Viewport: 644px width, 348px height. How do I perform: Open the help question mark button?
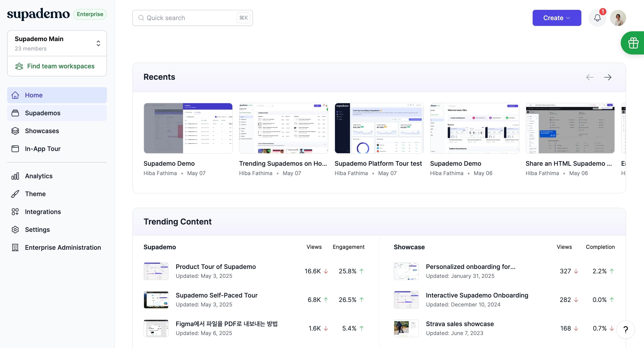point(626,329)
